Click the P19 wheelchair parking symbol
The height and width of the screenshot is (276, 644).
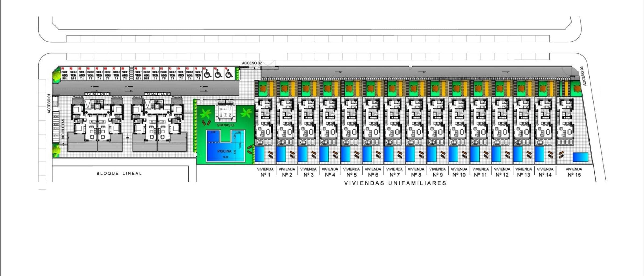(229, 74)
